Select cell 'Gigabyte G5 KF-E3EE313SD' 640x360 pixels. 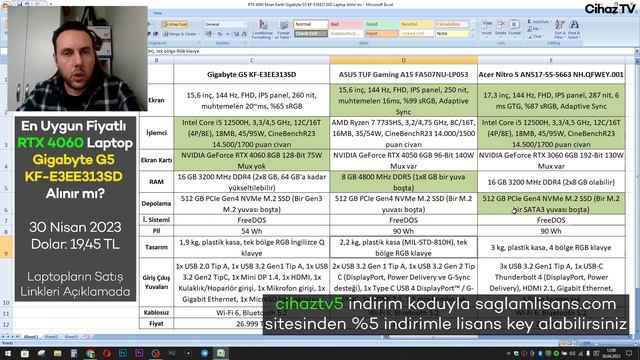(x=251, y=74)
